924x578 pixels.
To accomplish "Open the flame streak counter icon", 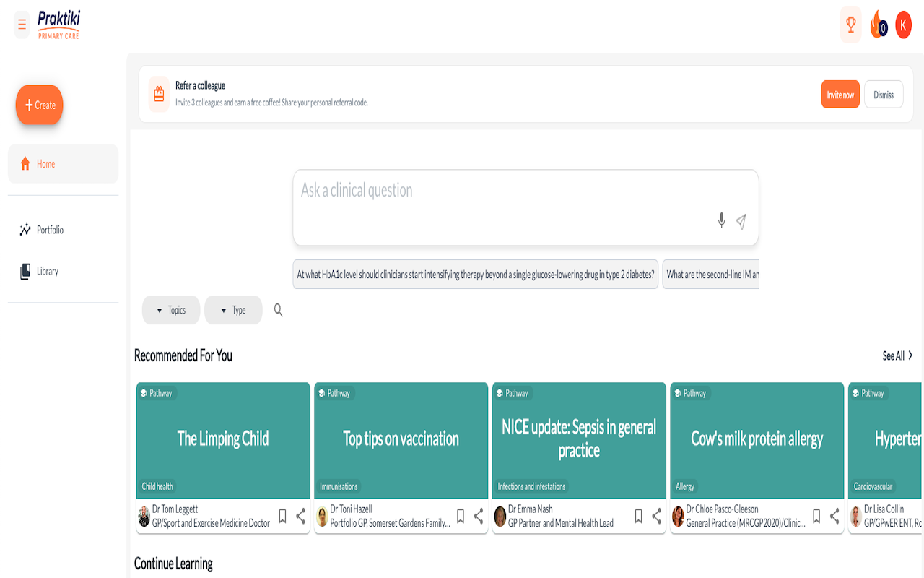I will [879, 25].
